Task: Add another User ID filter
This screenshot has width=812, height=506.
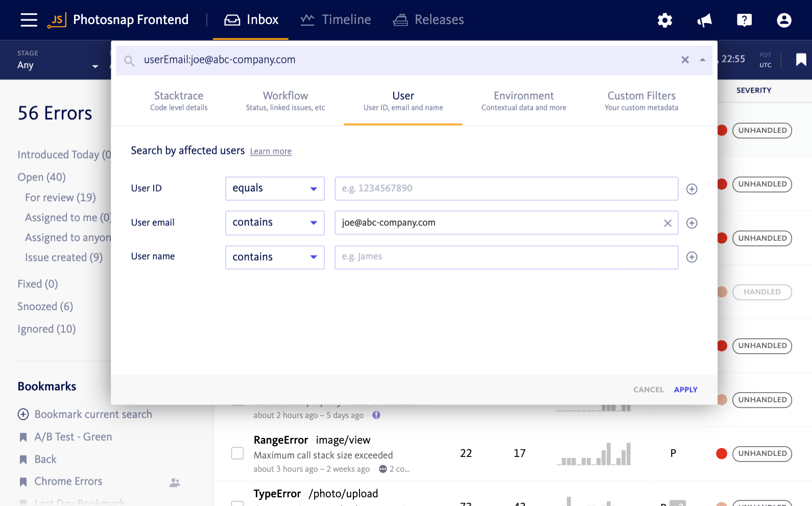Action: pos(692,189)
